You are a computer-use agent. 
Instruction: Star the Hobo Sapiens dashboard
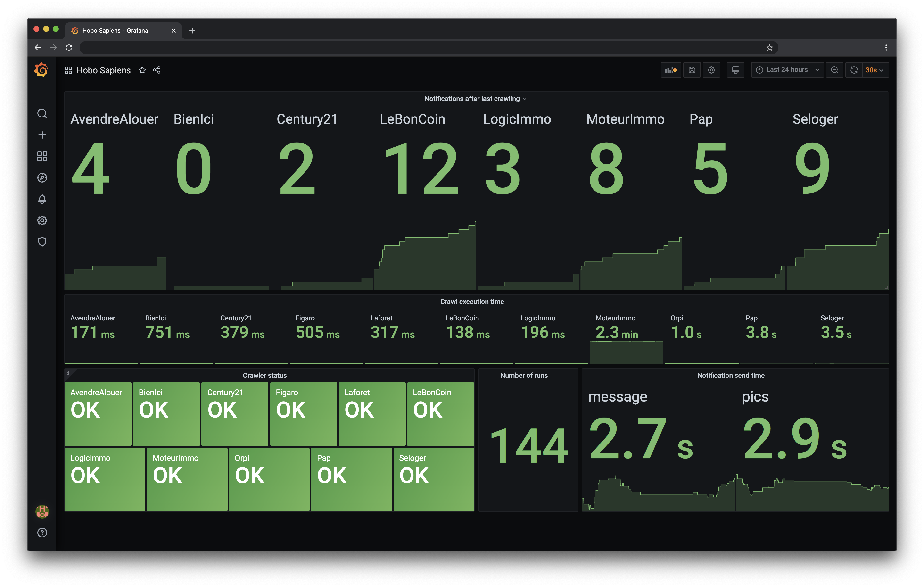point(142,70)
